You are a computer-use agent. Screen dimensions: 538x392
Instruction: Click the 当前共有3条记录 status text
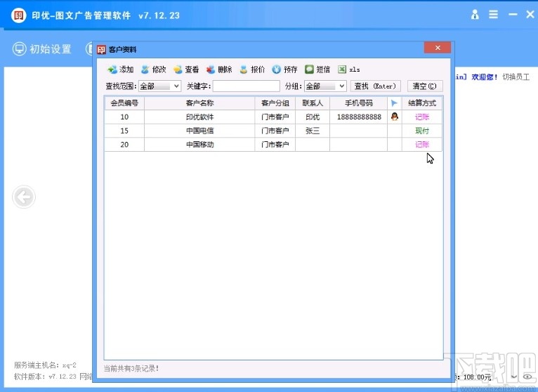point(131,369)
